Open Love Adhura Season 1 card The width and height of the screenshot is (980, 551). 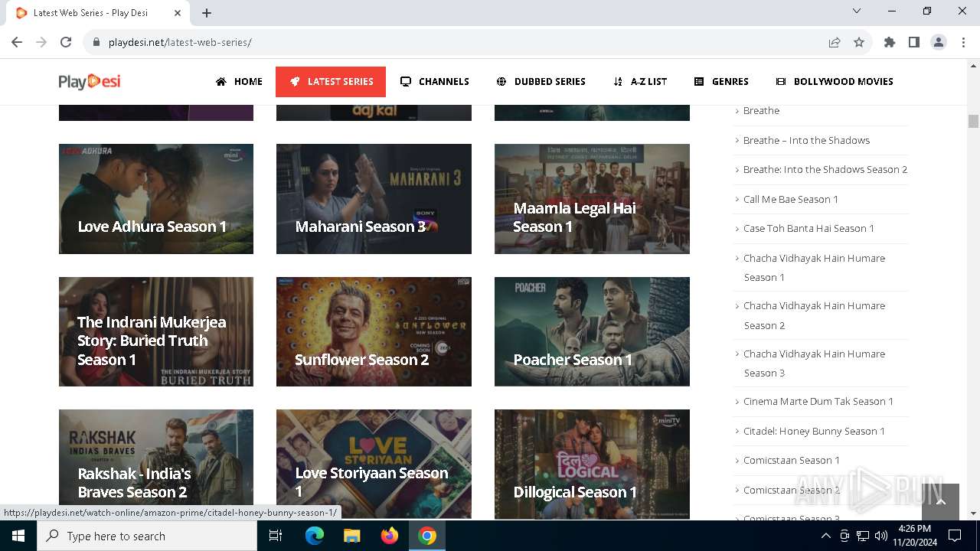coord(156,199)
